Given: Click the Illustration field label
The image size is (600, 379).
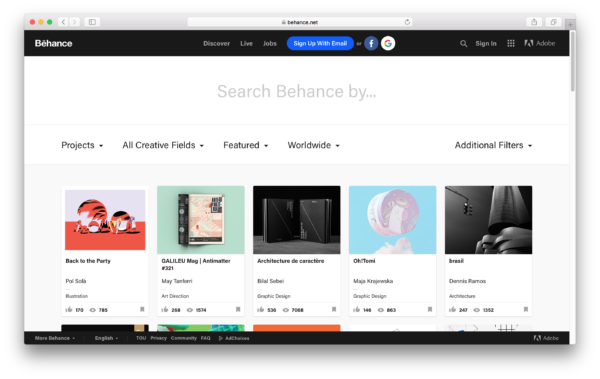Looking at the screenshot, I should coord(77,296).
